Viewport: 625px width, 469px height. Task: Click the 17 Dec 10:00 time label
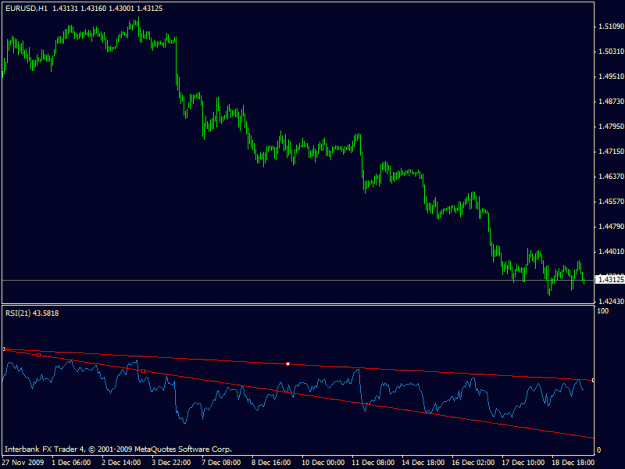tap(523, 463)
